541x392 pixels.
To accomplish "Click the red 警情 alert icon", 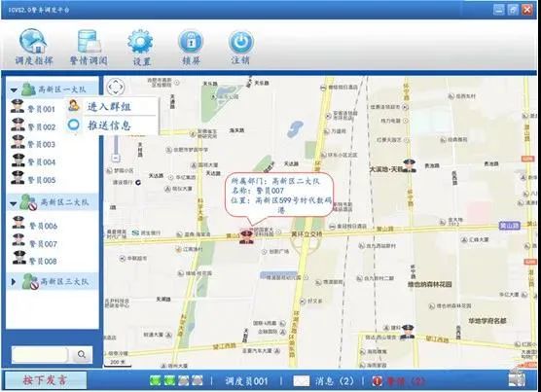I will tap(378, 381).
